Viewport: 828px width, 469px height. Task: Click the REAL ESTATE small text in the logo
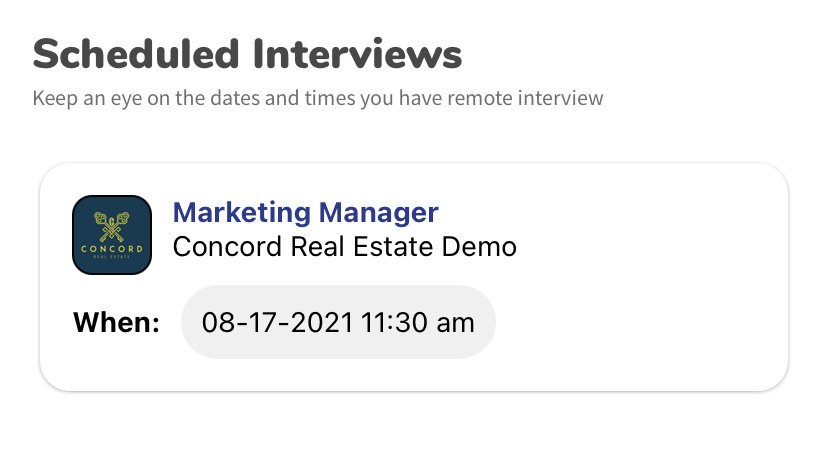point(112,257)
